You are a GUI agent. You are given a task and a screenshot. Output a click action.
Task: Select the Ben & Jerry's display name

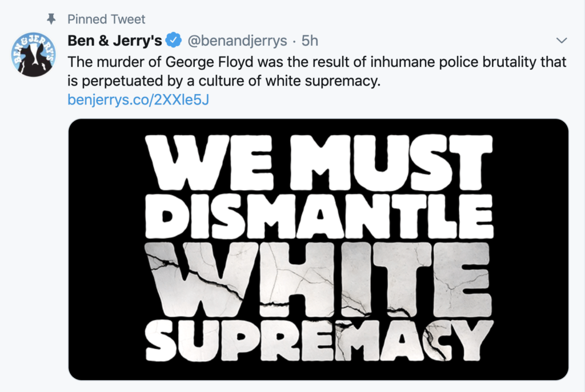(x=114, y=41)
